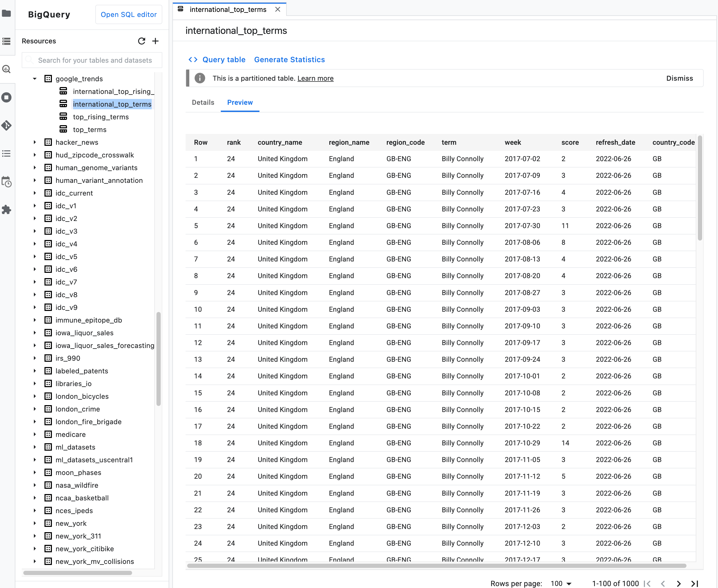Click the refresh datasets icon
This screenshot has width=718, height=588.
pyautogui.click(x=141, y=40)
